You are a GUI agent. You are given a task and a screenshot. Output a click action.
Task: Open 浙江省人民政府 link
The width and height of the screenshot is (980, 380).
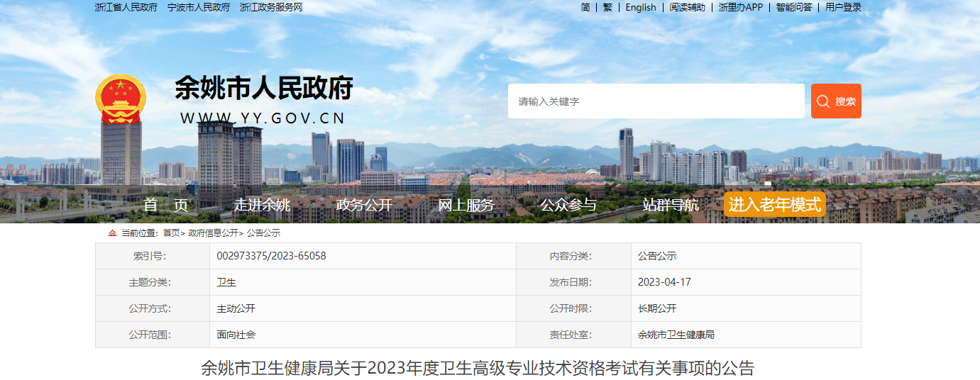coord(126,7)
